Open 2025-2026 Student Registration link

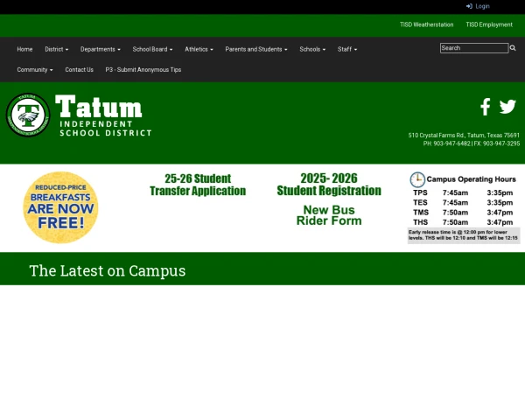[329, 185]
